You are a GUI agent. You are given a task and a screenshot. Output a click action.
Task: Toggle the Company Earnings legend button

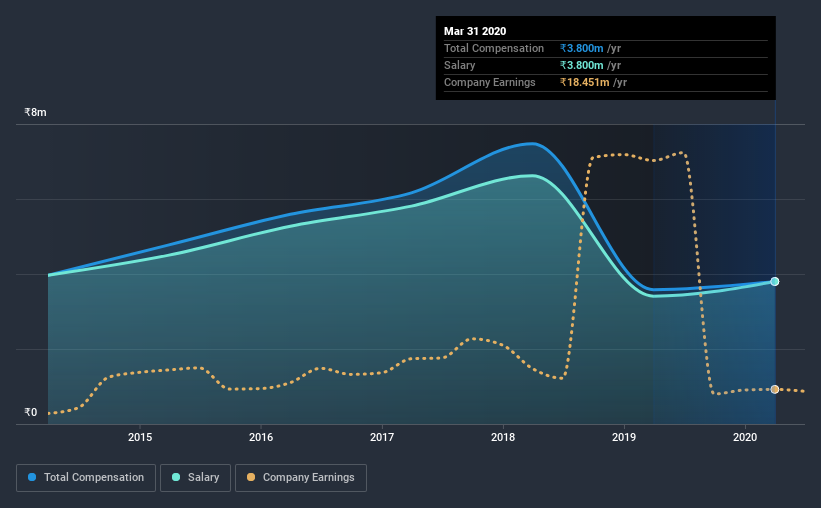(x=301, y=478)
